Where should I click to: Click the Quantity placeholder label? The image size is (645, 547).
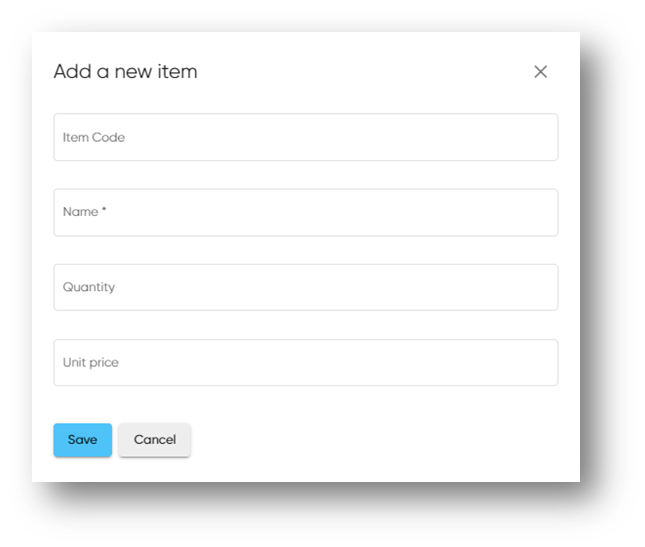click(x=89, y=287)
